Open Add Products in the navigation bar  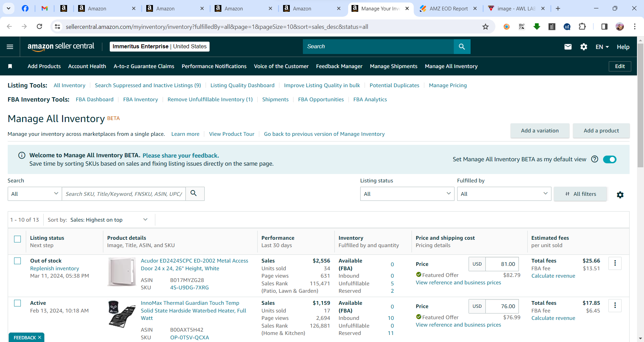[44, 66]
